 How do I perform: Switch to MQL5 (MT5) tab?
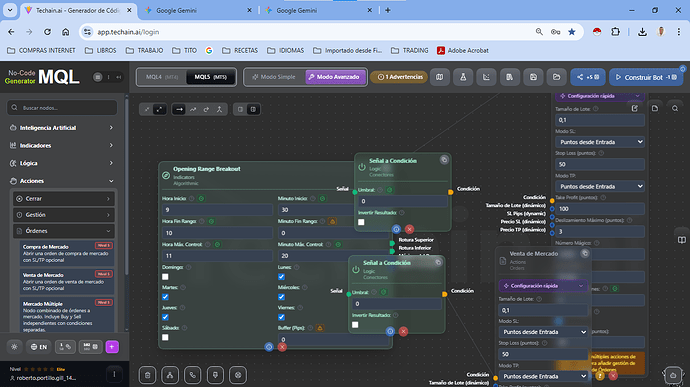[211, 77]
